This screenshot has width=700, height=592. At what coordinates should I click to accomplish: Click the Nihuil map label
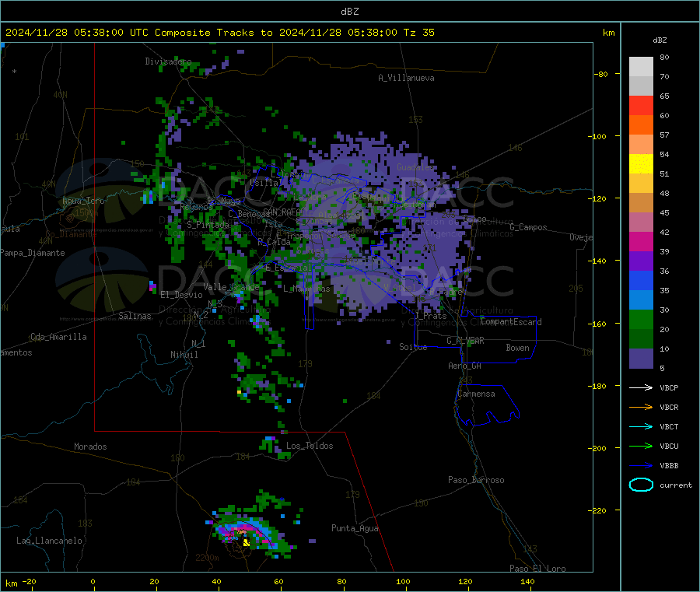184,355
